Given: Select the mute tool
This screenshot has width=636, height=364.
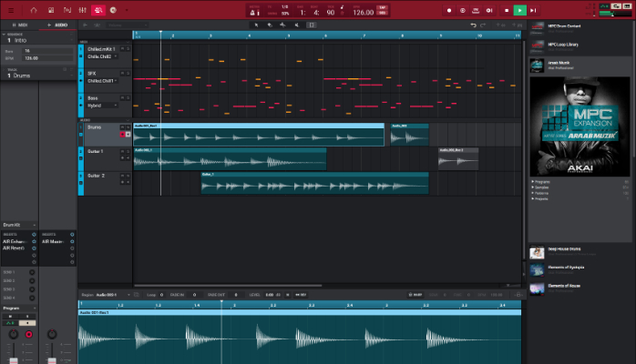Looking at the screenshot, I should click(297, 25).
